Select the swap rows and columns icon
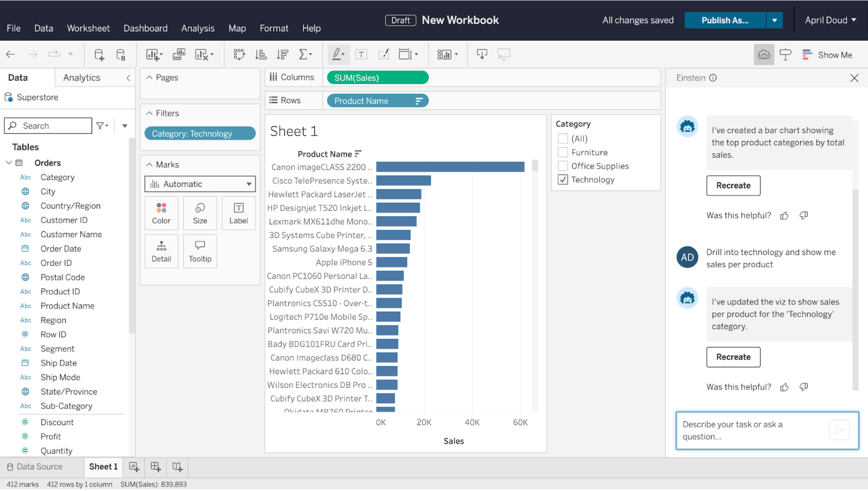This screenshot has width=868, height=491. [x=239, y=54]
